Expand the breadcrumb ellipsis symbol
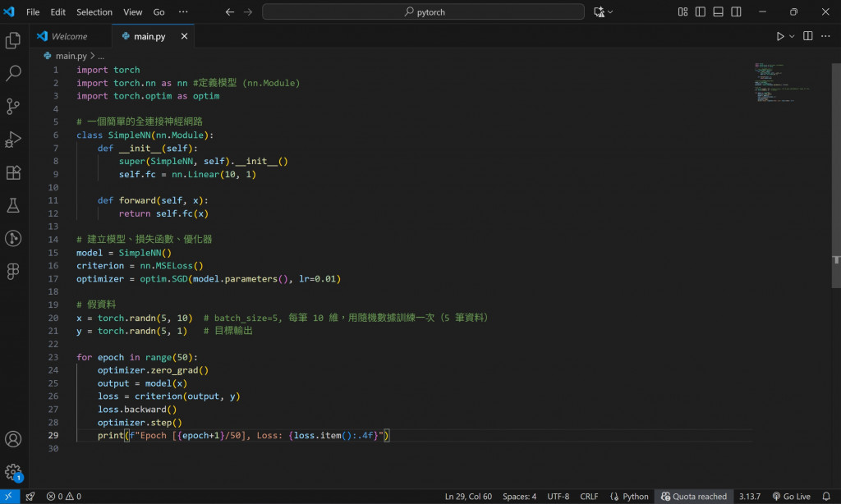 pos(101,56)
